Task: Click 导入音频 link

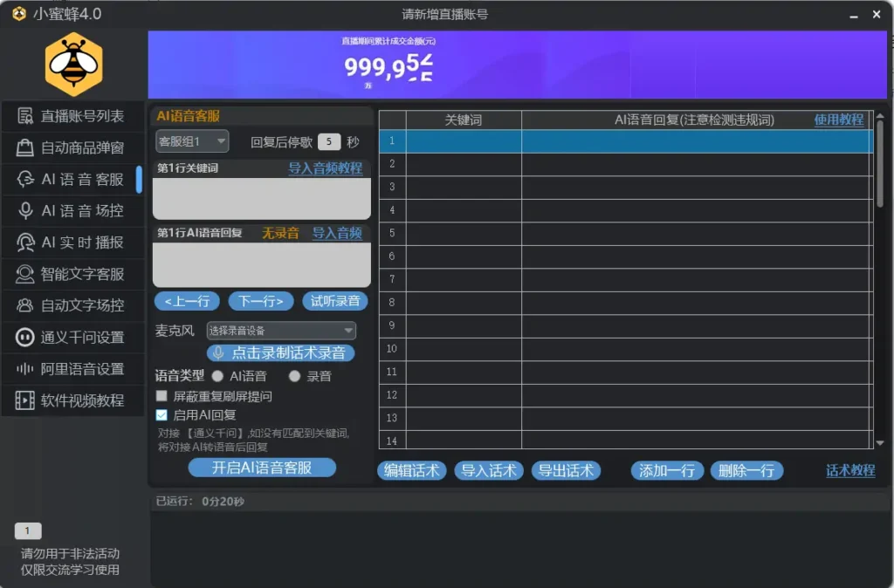Action: click(x=337, y=233)
